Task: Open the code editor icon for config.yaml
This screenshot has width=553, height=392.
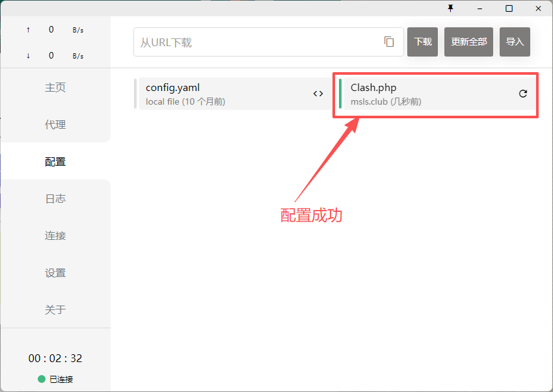Action: 318,94
